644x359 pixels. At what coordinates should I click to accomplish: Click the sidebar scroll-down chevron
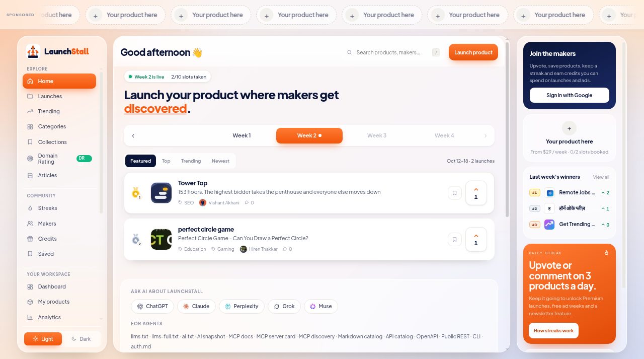(x=101, y=319)
